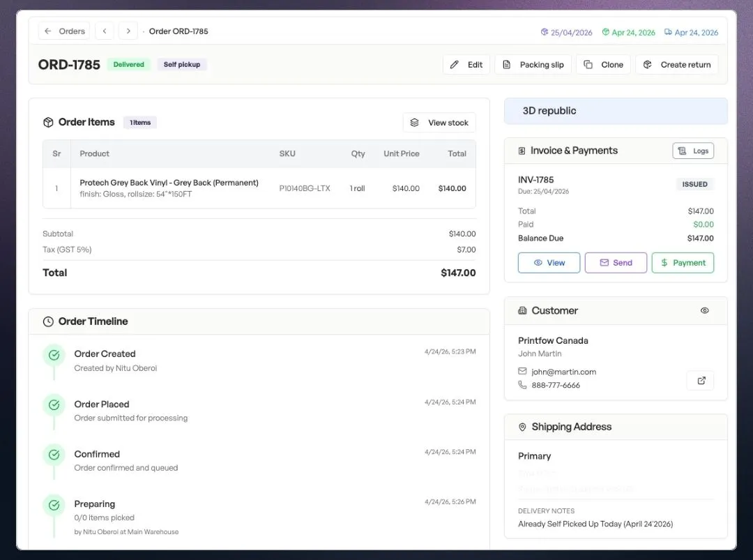Click the Tax (GST 5%) line
The width and height of the screenshot is (753, 560).
[259, 250]
